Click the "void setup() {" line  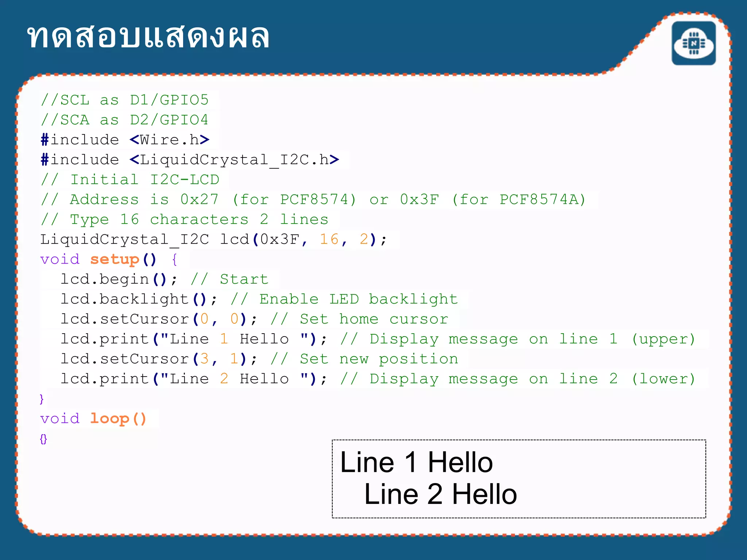(x=109, y=259)
